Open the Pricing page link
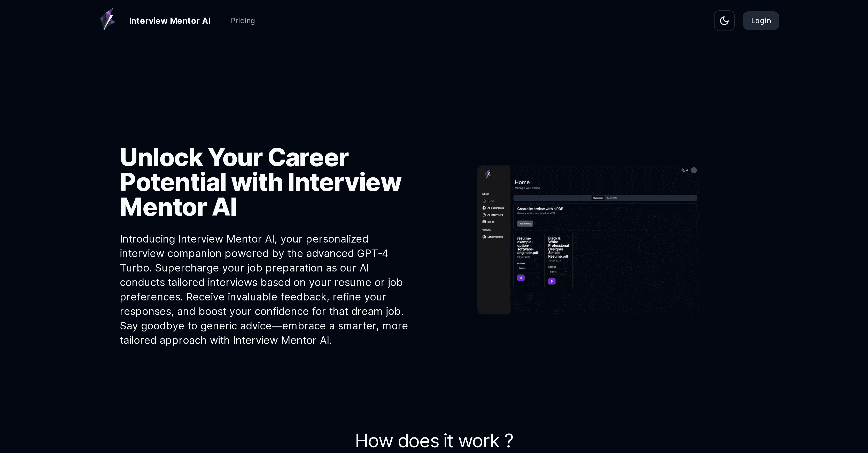868x453 pixels. [243, 21]
